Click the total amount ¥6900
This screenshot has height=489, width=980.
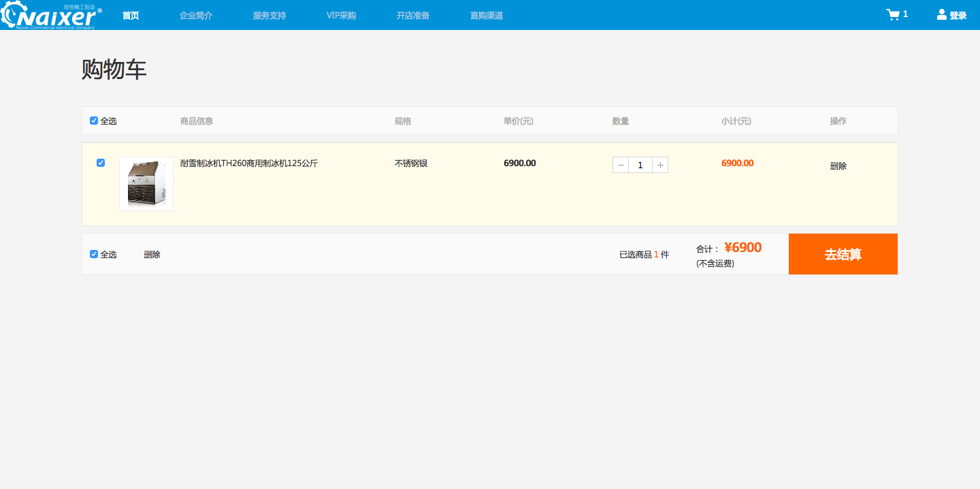point(743,247)
